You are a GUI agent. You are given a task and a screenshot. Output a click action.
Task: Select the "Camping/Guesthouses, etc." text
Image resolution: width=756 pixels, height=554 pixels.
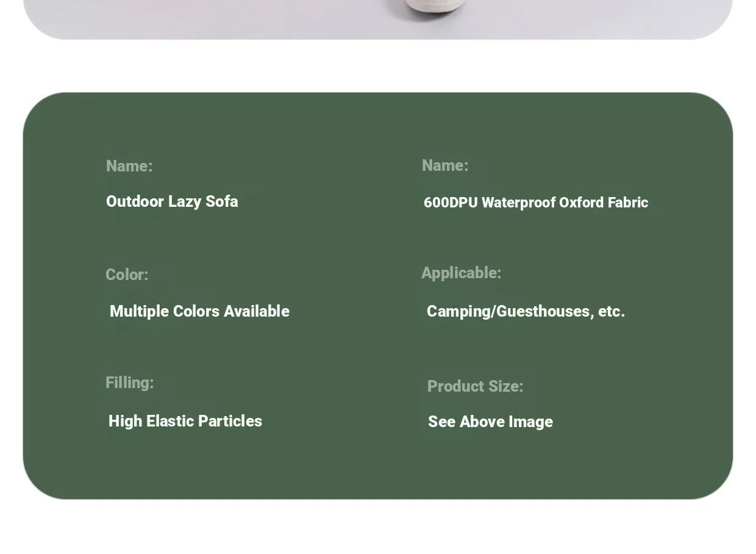(x=526, y=311)
